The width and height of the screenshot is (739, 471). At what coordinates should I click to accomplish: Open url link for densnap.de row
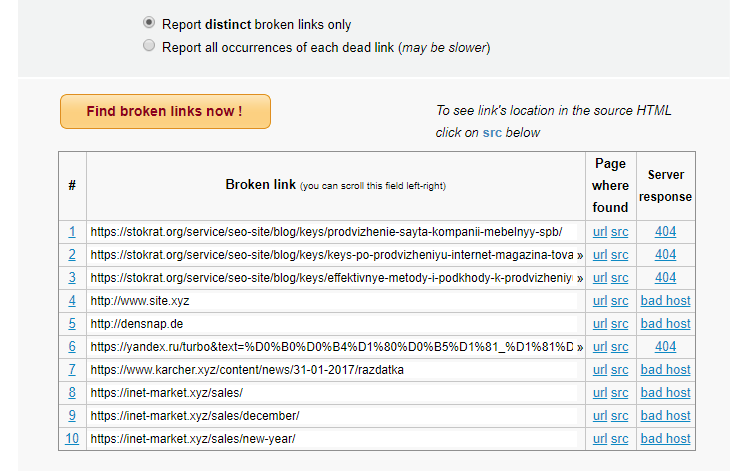tap(600, 323)
